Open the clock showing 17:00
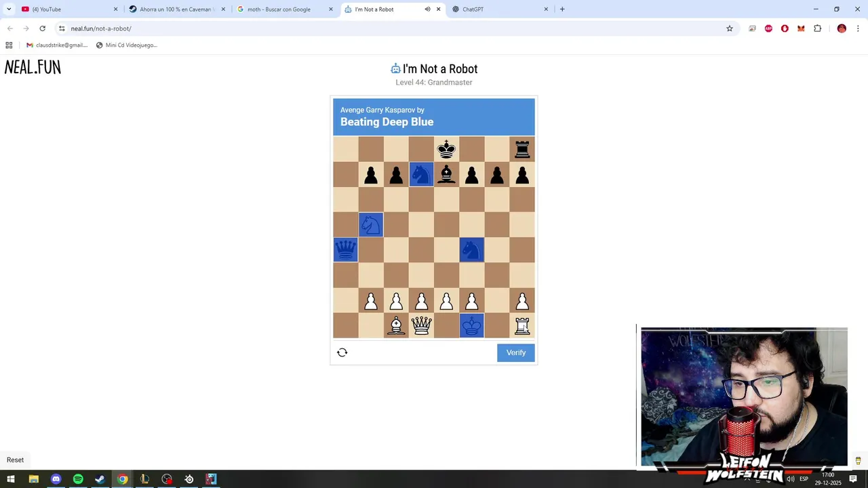Viewport: 868px width, 488px height. (828, 479)
